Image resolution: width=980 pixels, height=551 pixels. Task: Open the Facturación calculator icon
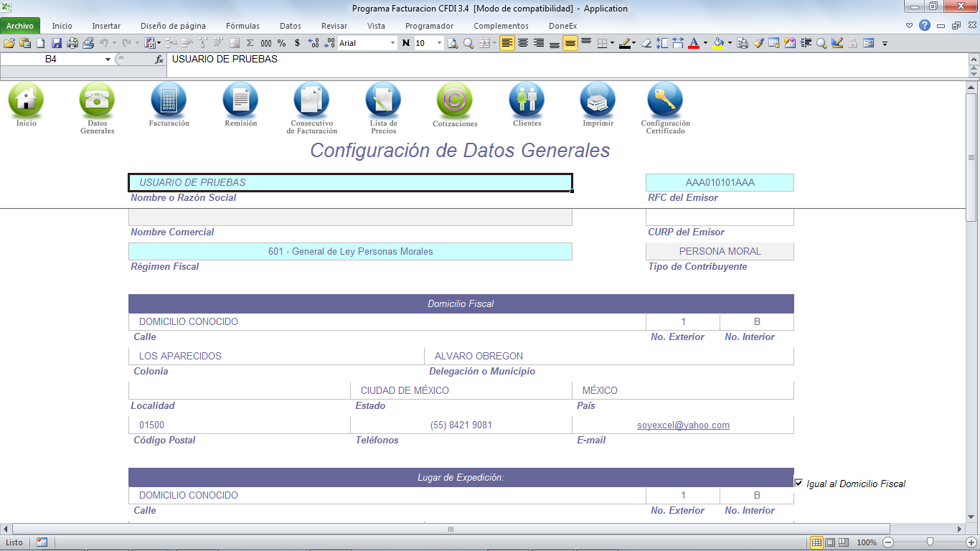[169, 100]
